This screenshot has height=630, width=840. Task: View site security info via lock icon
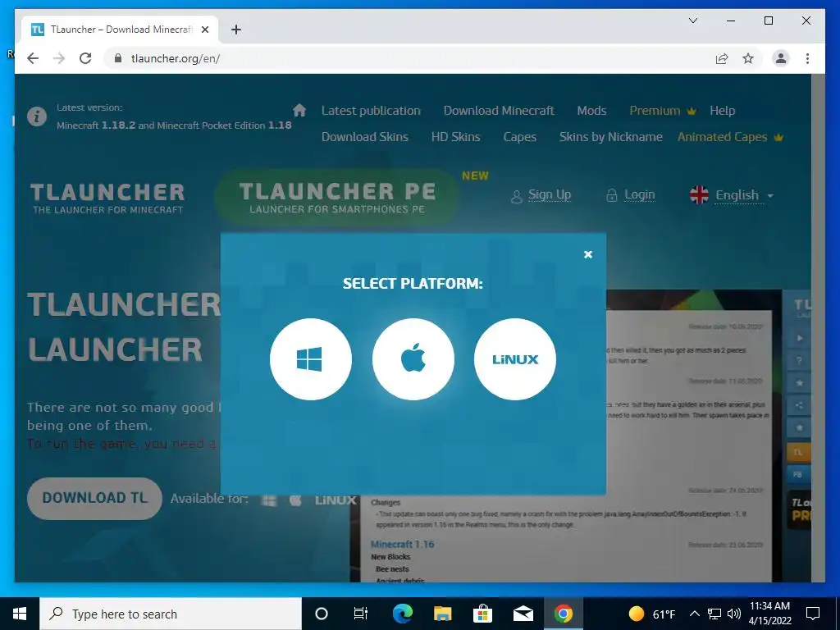118,58
